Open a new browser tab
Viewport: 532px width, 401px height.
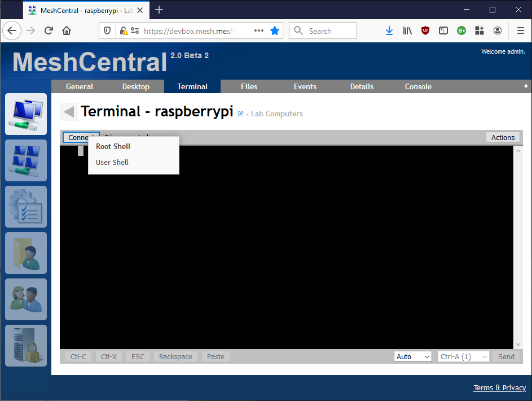tap(159, 10)
